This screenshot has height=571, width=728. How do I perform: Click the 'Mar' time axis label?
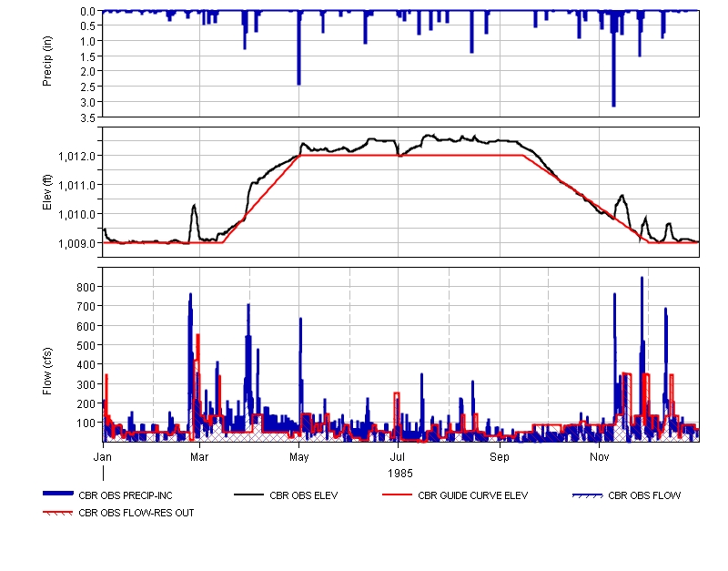(x=199, y=457)
